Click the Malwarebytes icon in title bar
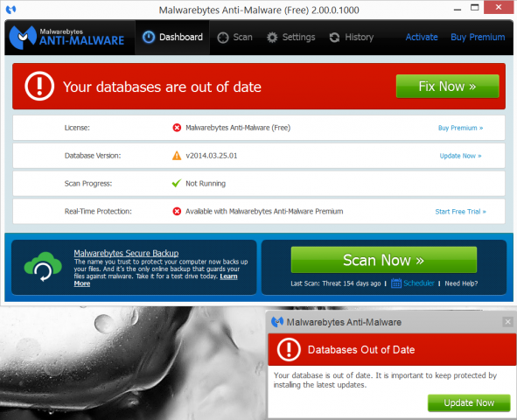The image size is (517, 420). point(10,10)
